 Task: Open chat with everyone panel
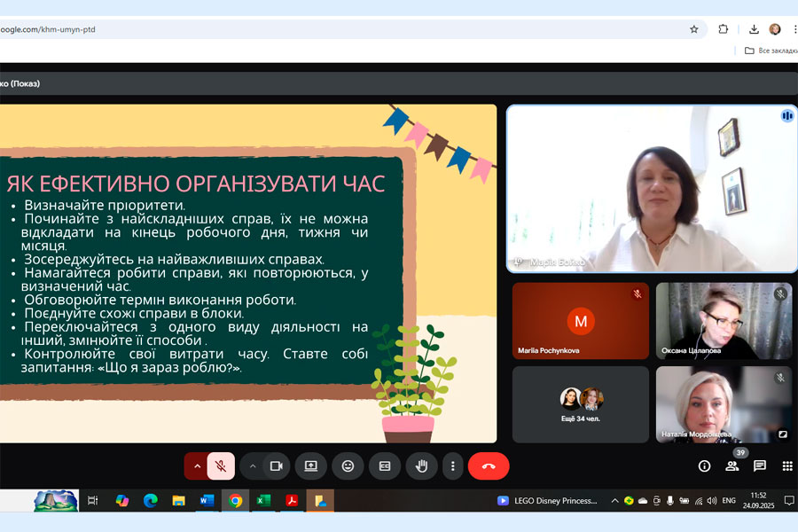[760, 465]
